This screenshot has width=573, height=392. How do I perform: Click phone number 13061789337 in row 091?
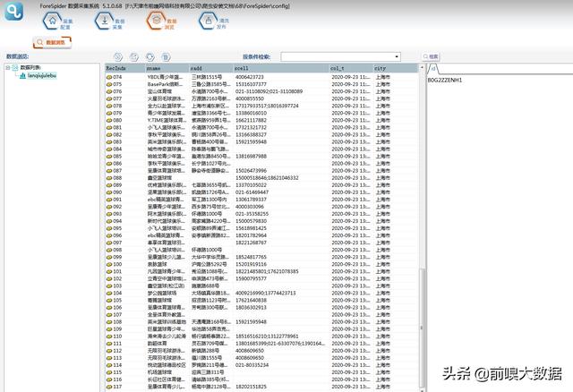click(251, 200)
